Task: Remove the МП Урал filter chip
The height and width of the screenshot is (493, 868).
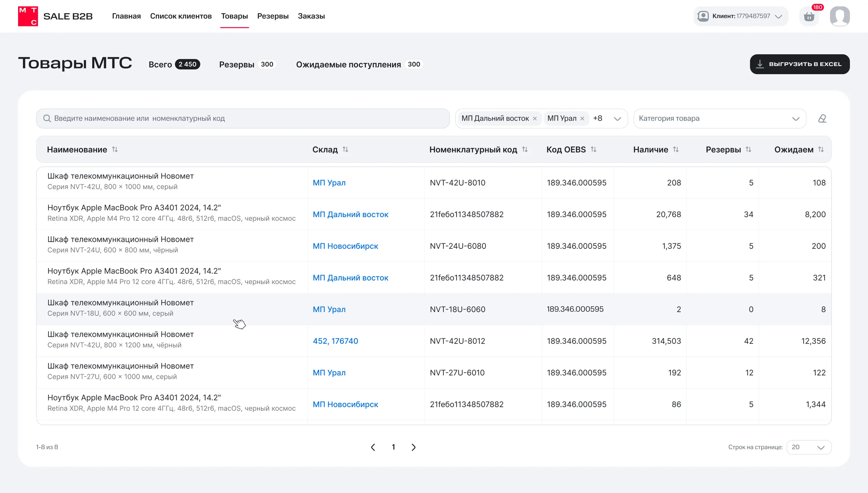Action: 582,119
